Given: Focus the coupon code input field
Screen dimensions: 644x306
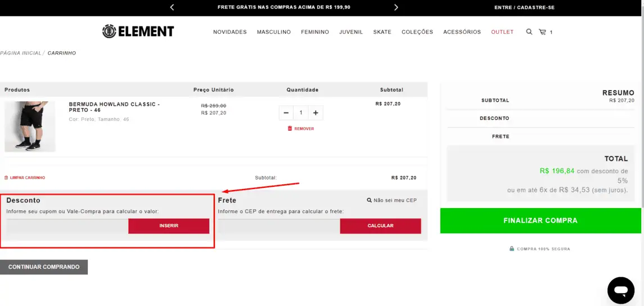Looking at the screenshot, I should click(67, 226).
